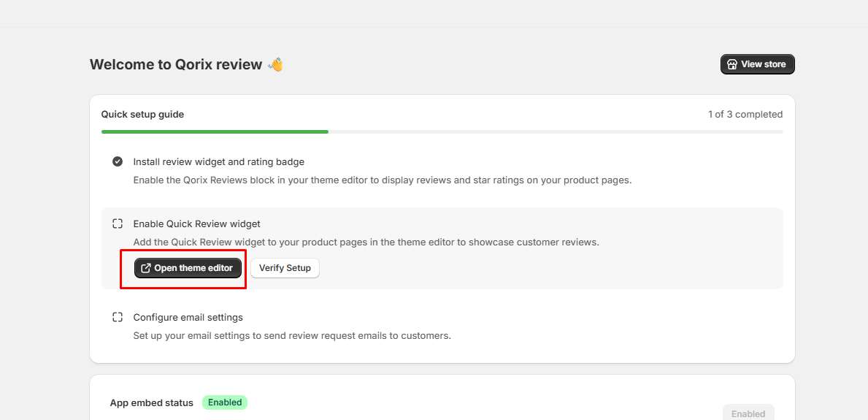This screenshot has width=868, height=420.
Task: Click 'Add the Quick Review widget' description
Action: coord(366,243)
